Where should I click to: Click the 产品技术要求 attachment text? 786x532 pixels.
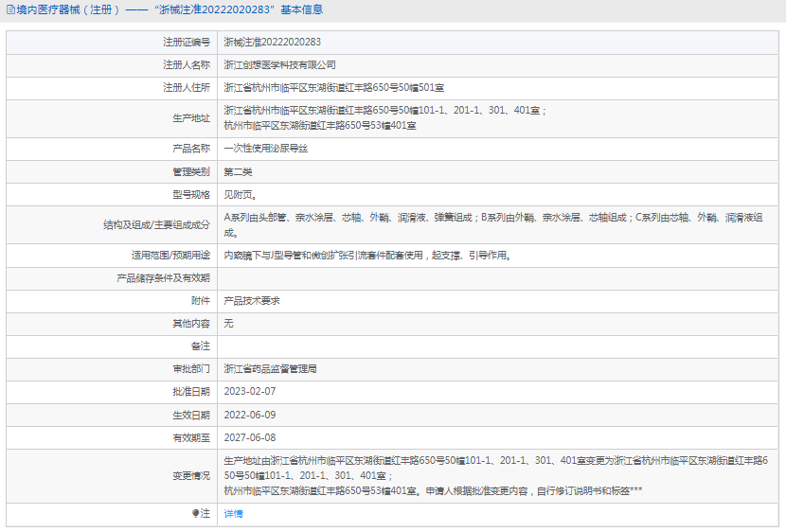[x=252, y=301]
